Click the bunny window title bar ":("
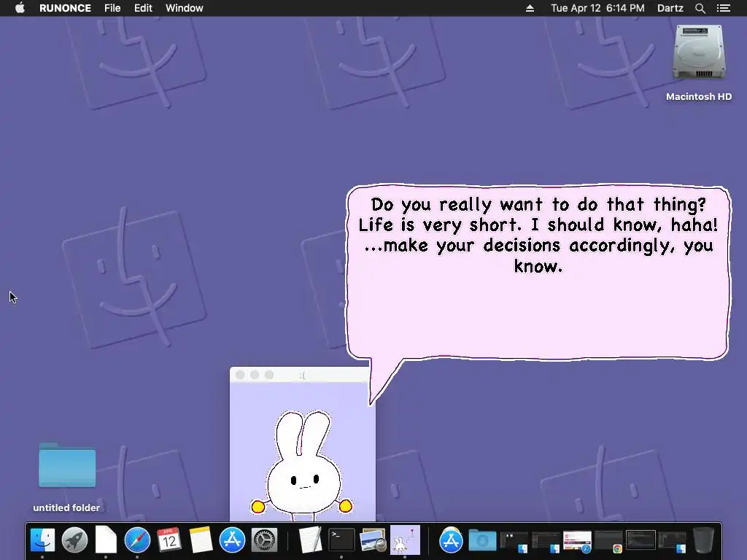Image resolution: width=747 pixels, height=560 pixels. pos(303,375)
